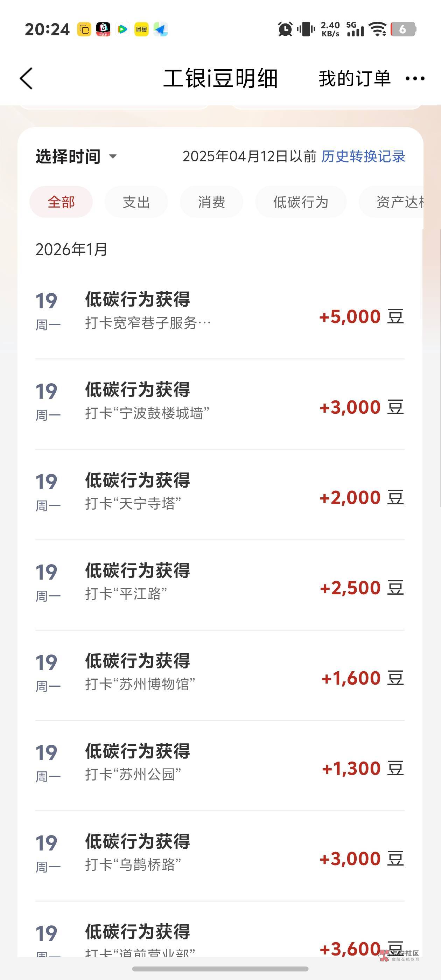Screen dimensions: 441x980
Task: Tap the TikTok notification icon
Action: [x=103, y=29]
